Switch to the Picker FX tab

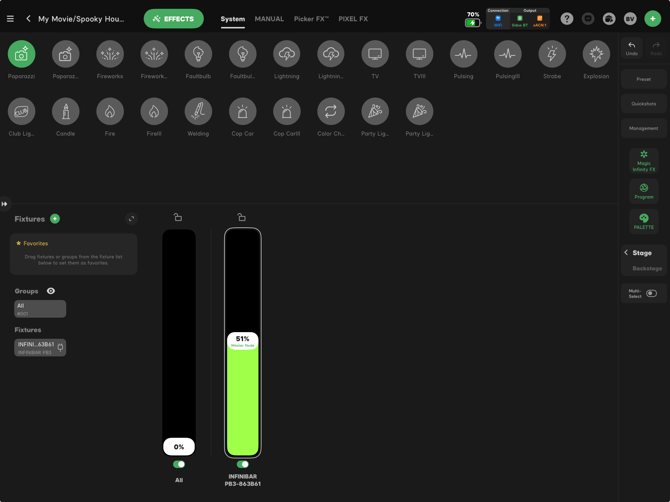[x=311, y=19]
